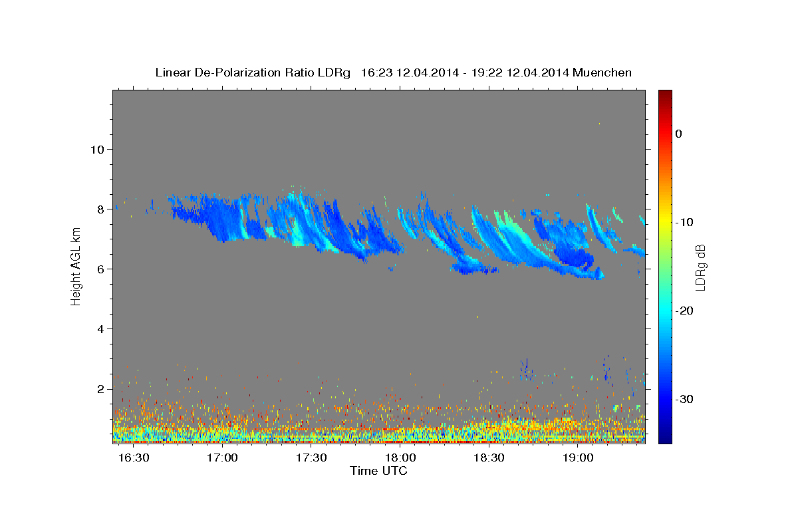This screenshot has height=532, width=798.
Task: Click the dark red top of the colorbar
Action: pos(665,94)
